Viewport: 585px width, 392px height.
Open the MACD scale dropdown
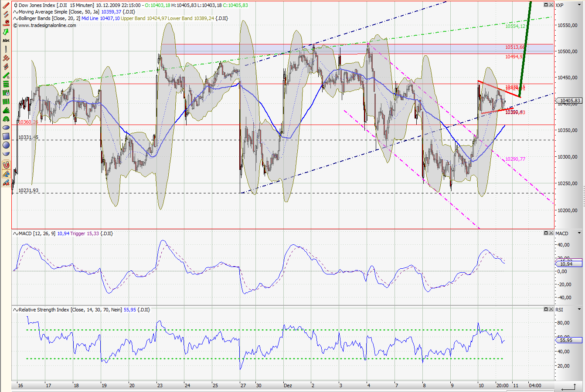(x=580, y=233)
